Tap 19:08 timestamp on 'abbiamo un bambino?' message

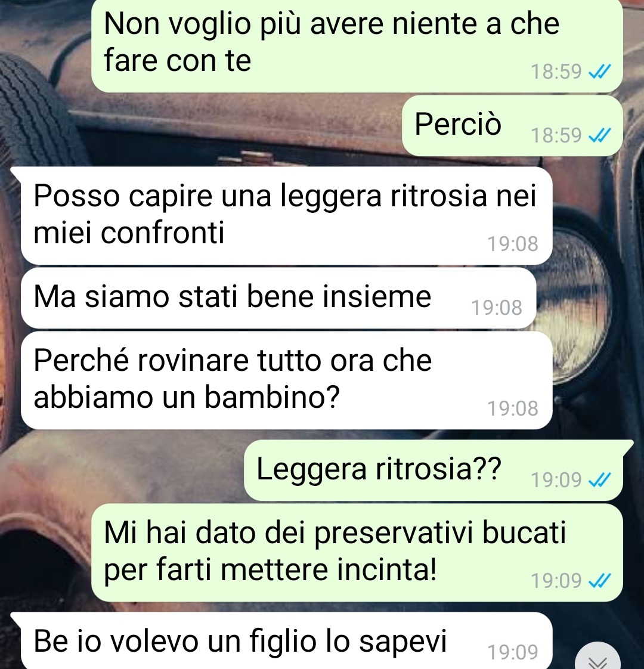[513, 409]
